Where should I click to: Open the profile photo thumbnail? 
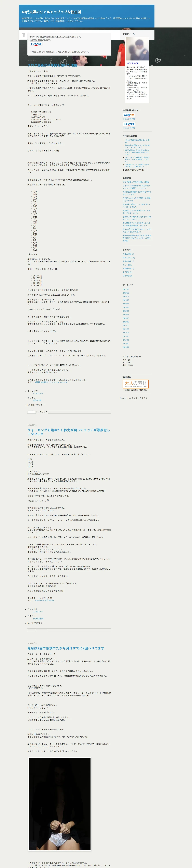(x=137, y=49)
